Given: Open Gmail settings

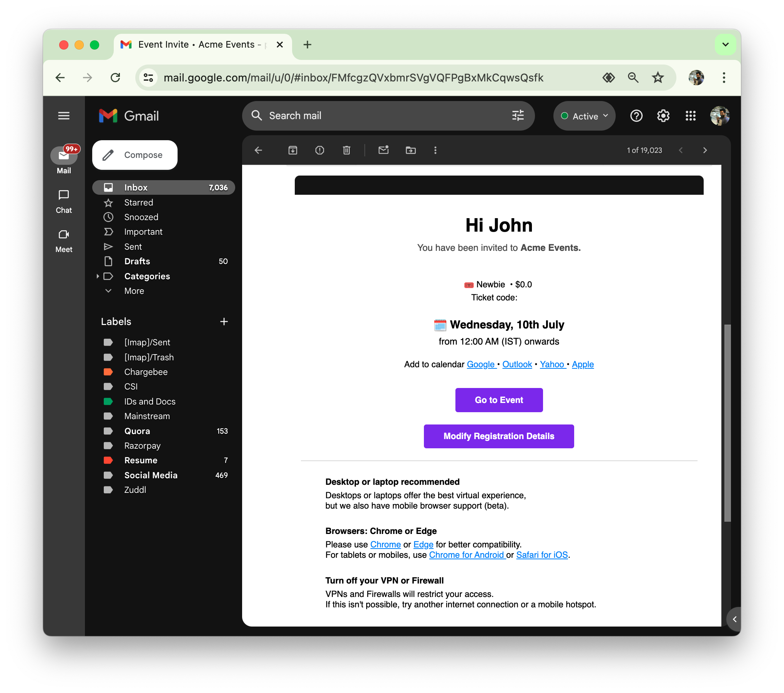Looking at the screenshot, I should point(663,116).
